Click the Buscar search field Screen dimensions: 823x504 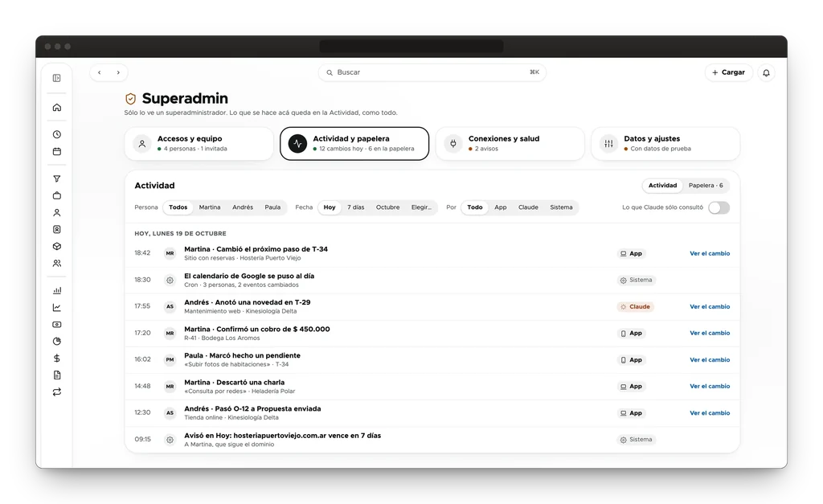coord(432,72)
